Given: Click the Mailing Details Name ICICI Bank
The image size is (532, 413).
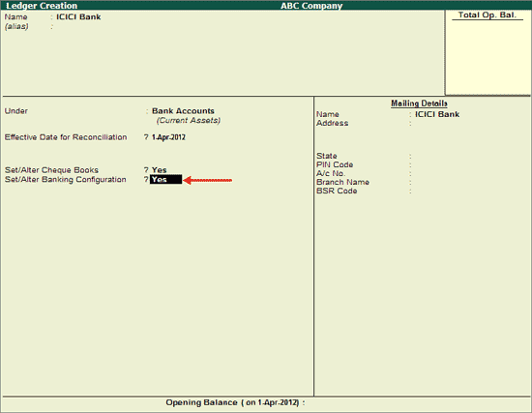Looking at the screenshot, I should tap(437, 114).
